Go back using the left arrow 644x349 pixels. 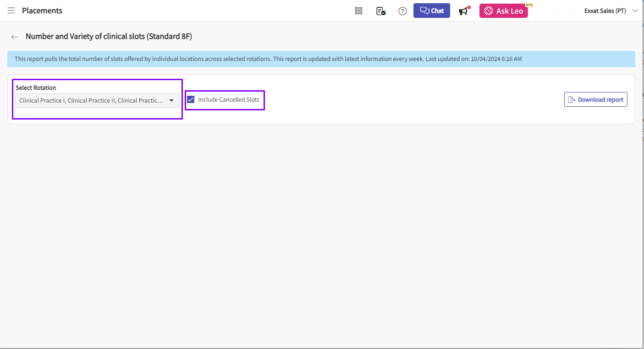15,37
